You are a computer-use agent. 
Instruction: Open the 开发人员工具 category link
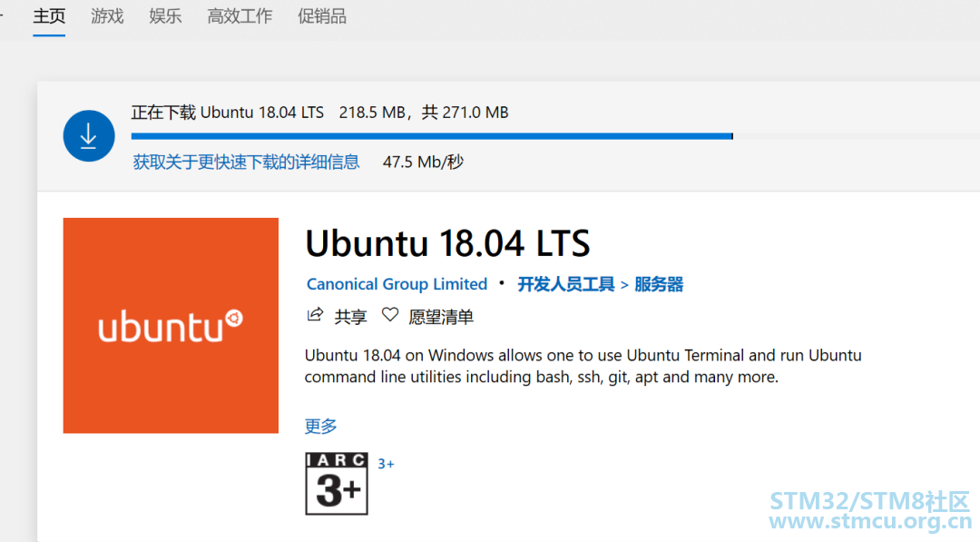pos(565,284)
